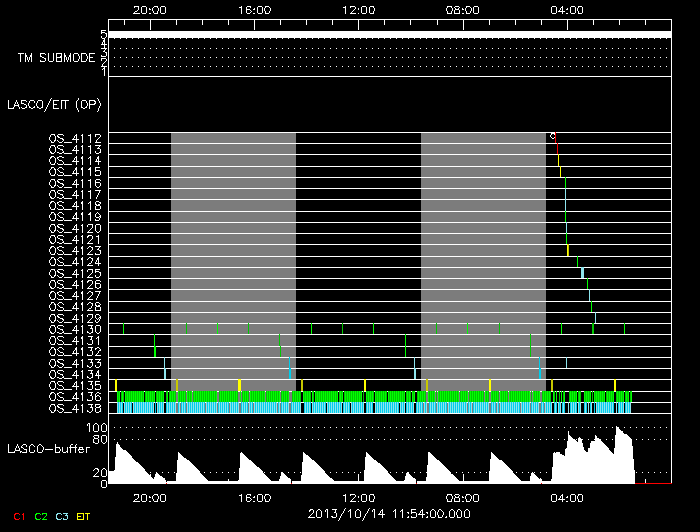Viewport: 700px width, 532px height.
Task: Click the 08:00 label on bottom axis
Action: point(462,498)
